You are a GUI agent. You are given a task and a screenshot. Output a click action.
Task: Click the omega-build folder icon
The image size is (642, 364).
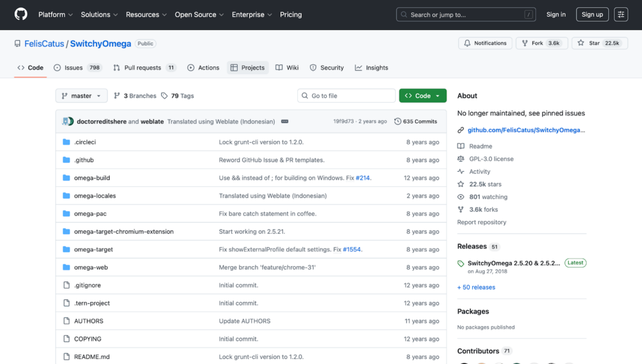pyautogui.click(x=66, y=178)
